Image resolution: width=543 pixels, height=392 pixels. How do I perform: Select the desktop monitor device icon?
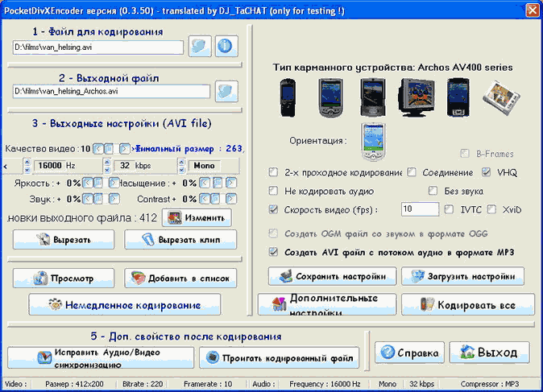[417, 97]
